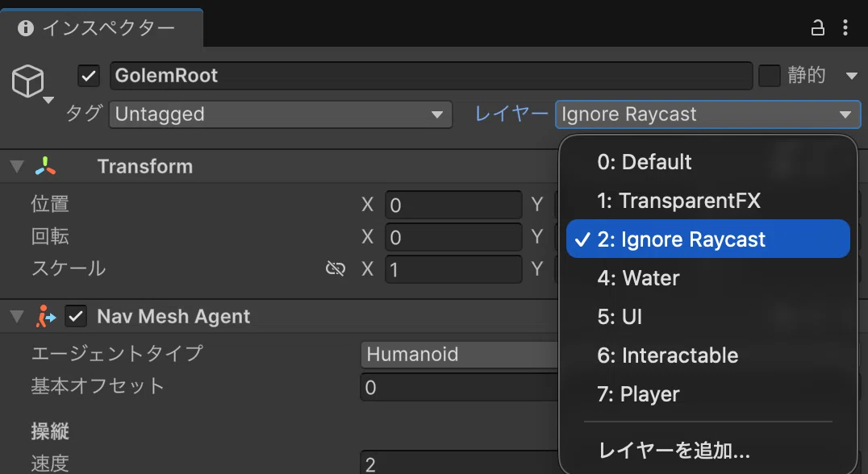Collapse the Nav Mesh Agent foldout

coord(17,316)
